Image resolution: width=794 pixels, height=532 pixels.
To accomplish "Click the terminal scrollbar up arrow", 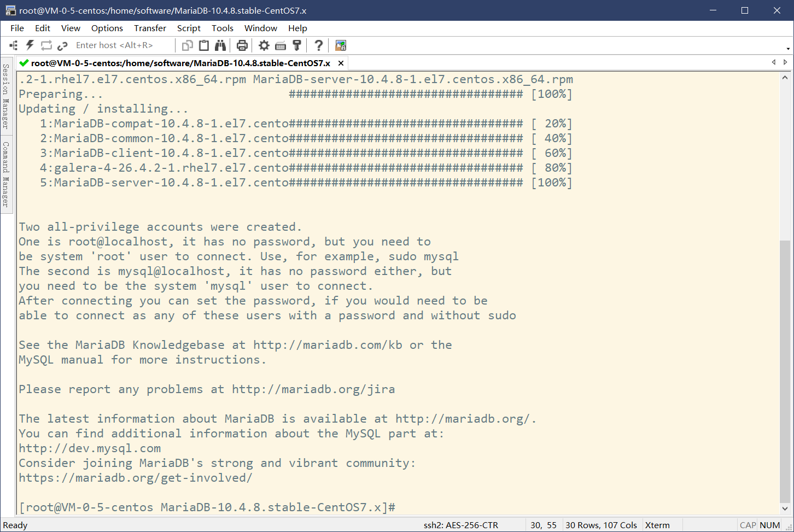I will (x=785, y=78).
